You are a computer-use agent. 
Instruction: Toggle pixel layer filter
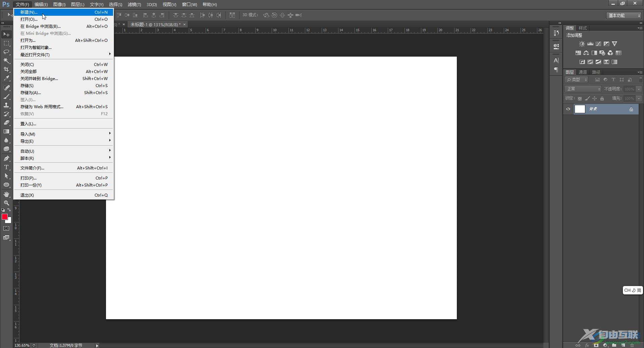click(x=597, y=80)
